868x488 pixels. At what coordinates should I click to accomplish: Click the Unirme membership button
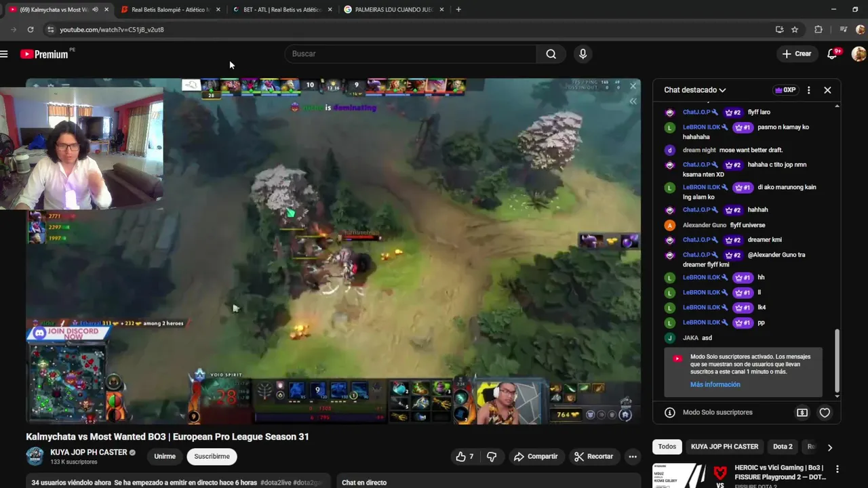click(165, 457)
